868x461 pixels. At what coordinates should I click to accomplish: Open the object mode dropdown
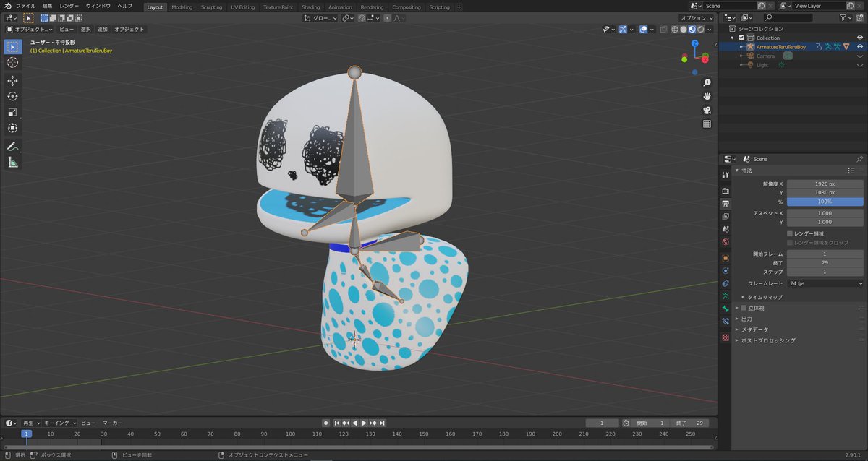click(29, 30)
